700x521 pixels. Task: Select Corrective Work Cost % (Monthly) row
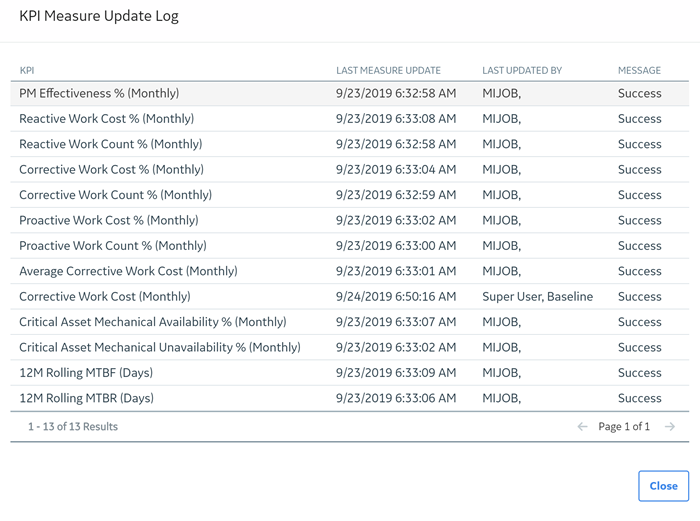coord(350,170)
